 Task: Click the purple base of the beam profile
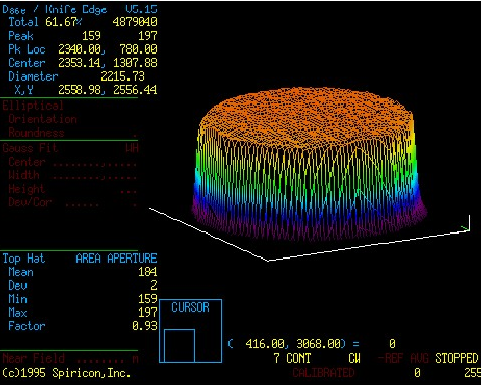tap(309, 222)
